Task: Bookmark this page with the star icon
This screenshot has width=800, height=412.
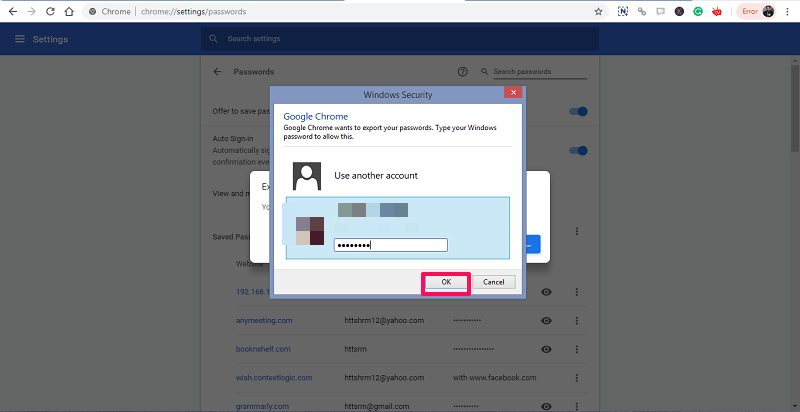Action: pyautogui.click(x=598, y=11)
